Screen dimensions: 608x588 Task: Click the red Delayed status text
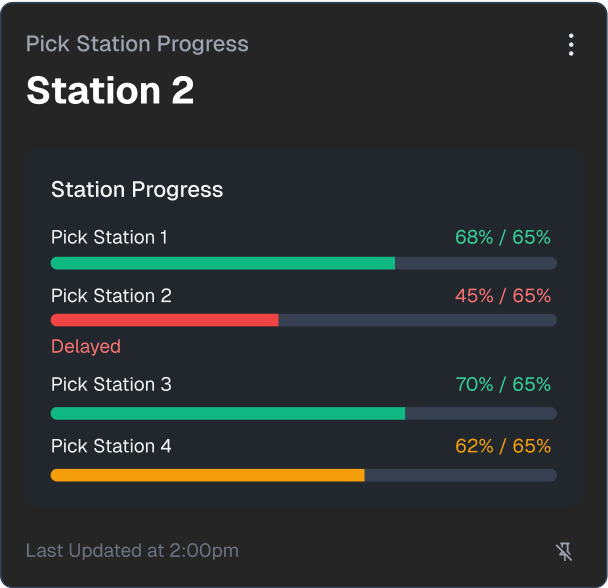[x=86, y=347]
